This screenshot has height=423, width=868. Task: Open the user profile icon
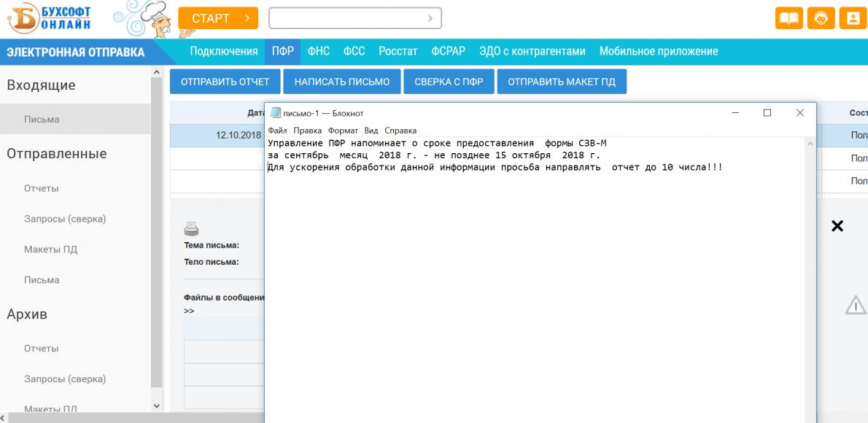coord(853,18)
